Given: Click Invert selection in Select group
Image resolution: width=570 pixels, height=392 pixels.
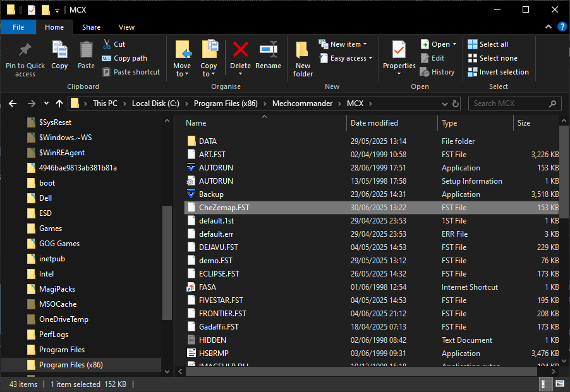Looking at the screenshot, I should [498, 72].
